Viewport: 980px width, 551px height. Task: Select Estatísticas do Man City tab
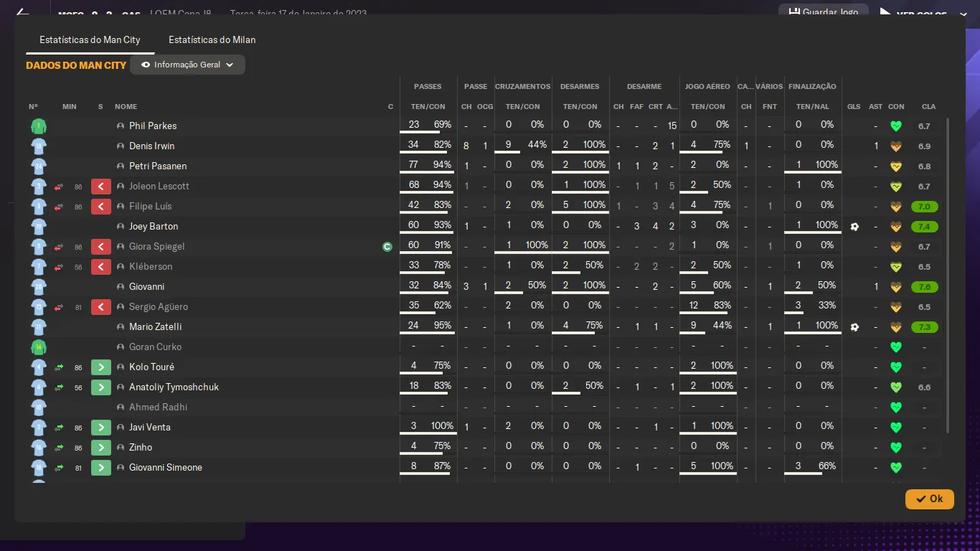[x=90, y=39]
